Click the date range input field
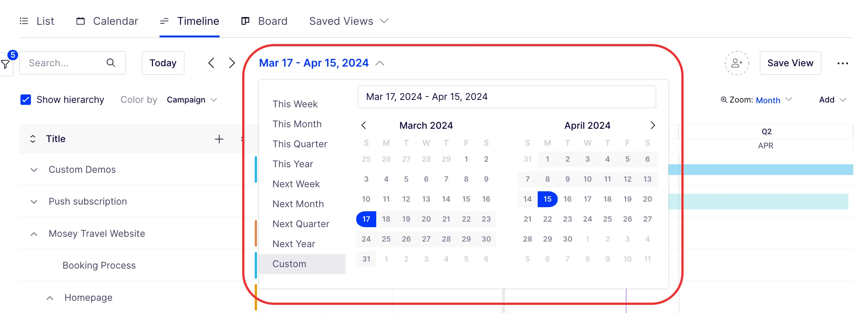This screenshot has height=313, width=868. (x=507, y=97)
